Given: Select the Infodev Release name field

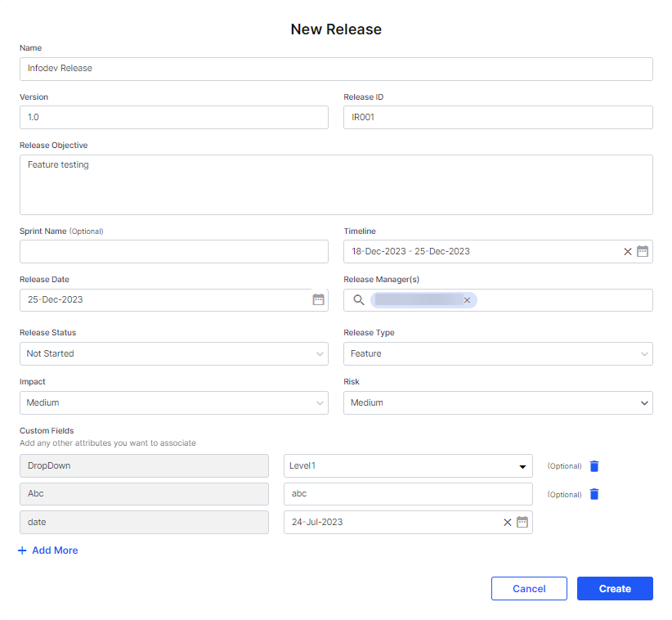Looking at the screenshot, I should 336,69.
